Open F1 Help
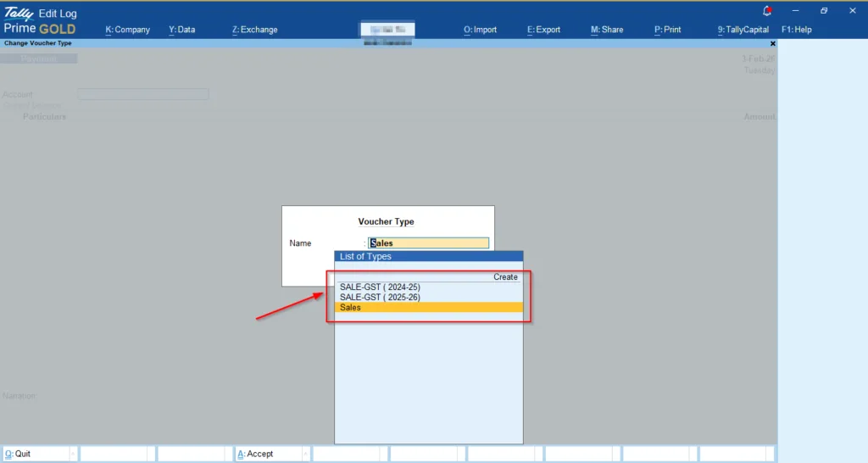 pyautogui.click(x=796, y=30)
